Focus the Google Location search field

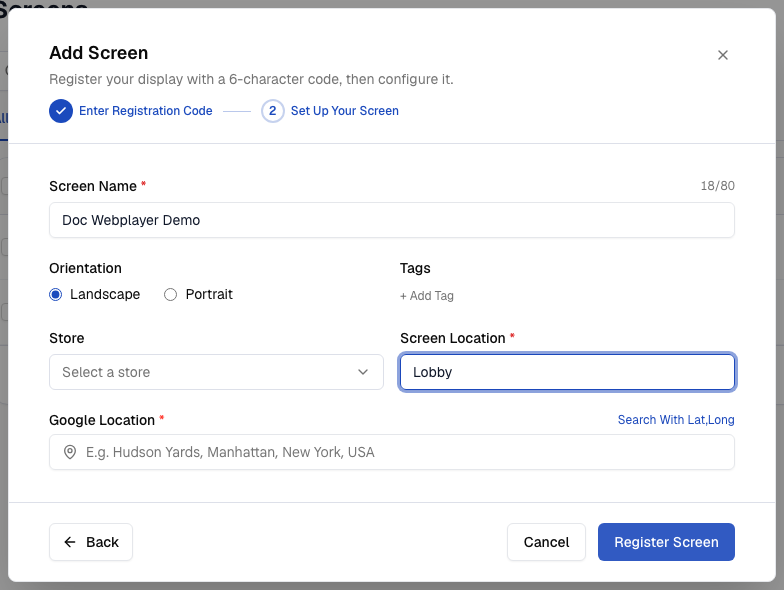(392, 452)
